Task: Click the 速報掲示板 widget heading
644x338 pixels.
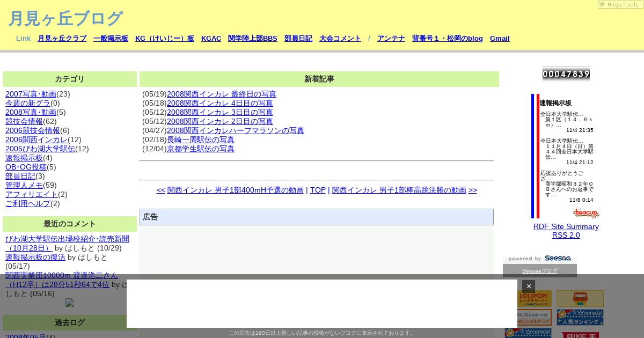Action: pos(555,103)
